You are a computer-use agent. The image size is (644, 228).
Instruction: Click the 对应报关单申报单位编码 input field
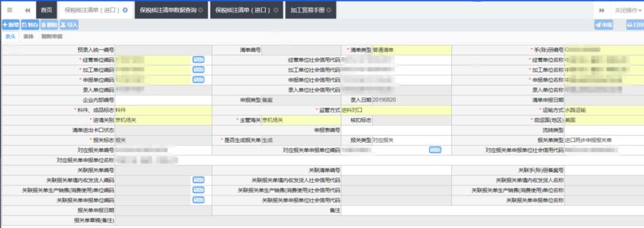tap(385, 150)
